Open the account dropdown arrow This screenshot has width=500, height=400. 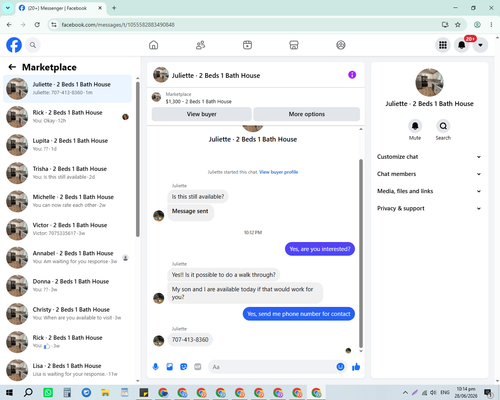tap(480, 45)
